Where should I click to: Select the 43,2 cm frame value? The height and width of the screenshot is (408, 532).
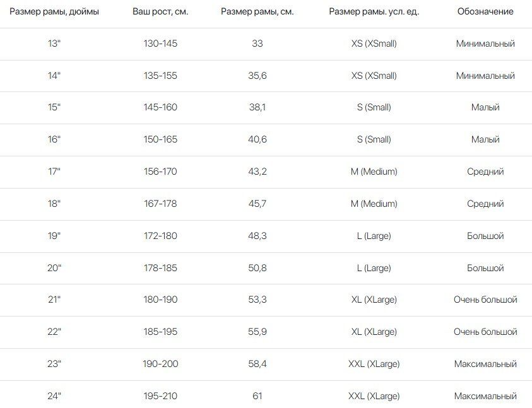[x=257, y=172]
